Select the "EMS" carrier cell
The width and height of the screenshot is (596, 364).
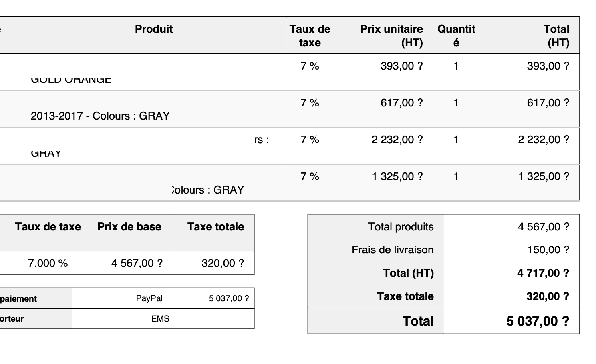(160, 319)
